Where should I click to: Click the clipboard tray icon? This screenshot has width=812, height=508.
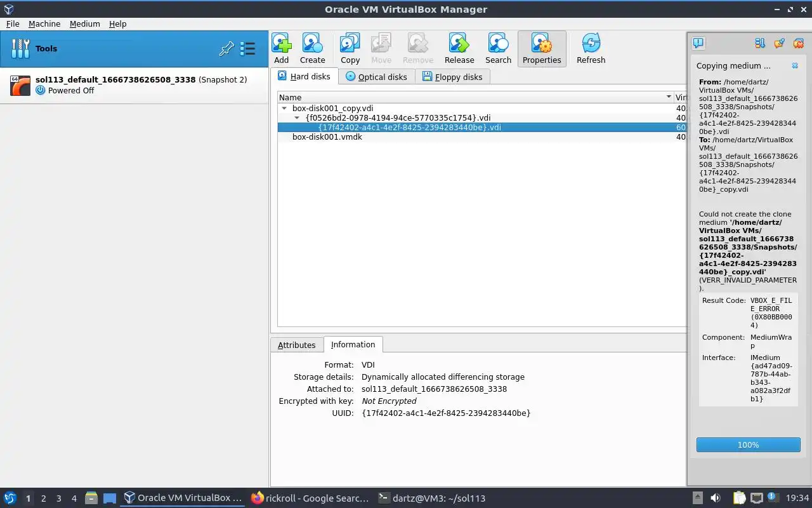(x=740, y=498)
